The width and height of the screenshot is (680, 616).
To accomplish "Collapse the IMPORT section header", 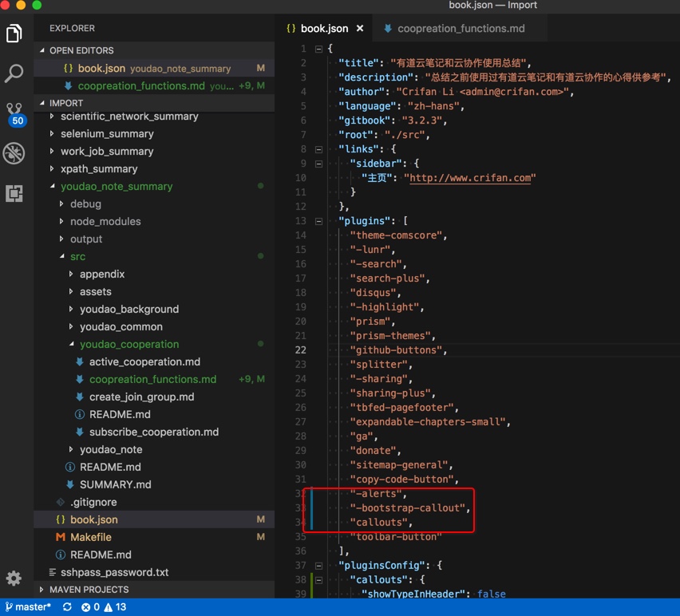I will [154, 103].
